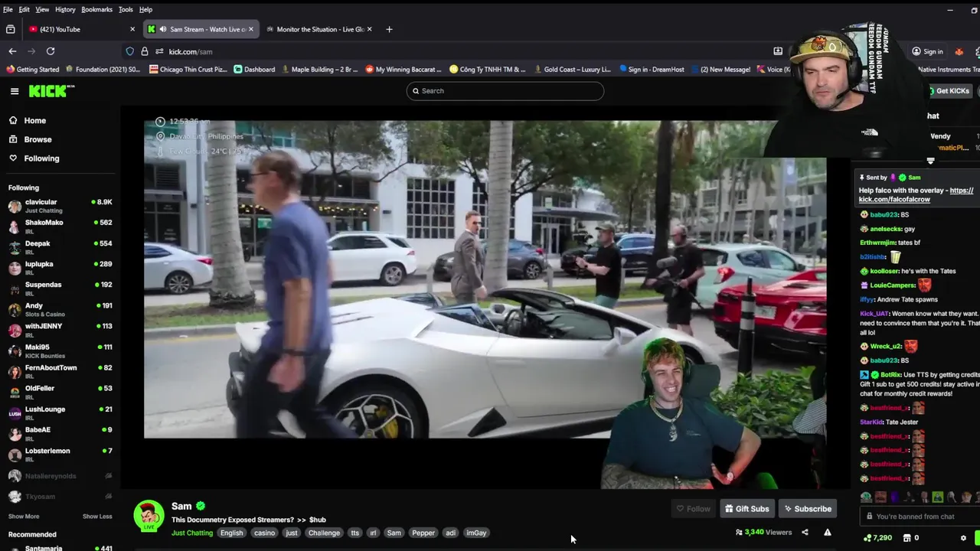Click the Follow button
Screen dimensions: 980x551
[x=694, y=509]
